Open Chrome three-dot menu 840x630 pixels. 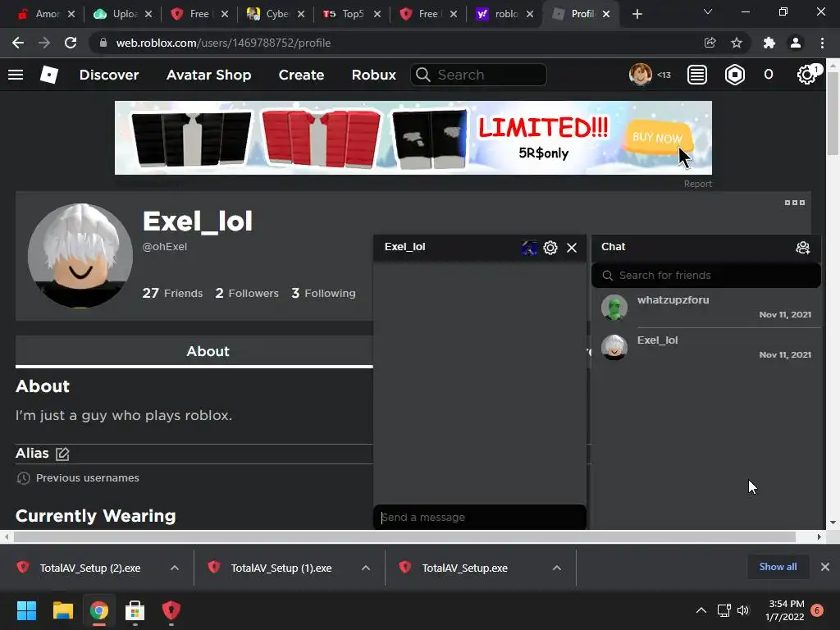pos(822,43)
